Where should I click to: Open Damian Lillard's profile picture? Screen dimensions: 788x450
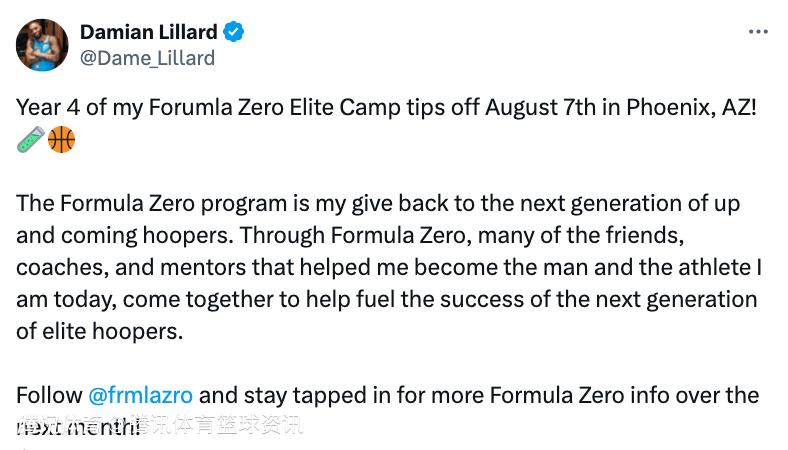42,45
